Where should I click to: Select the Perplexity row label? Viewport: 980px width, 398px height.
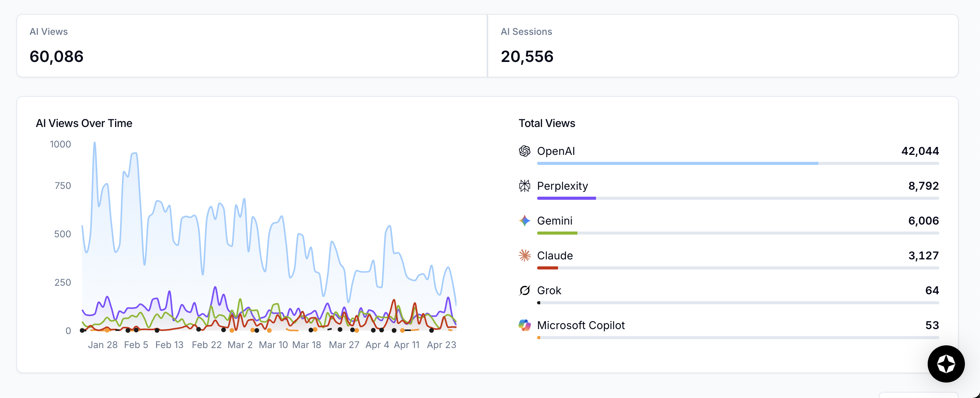562,186
